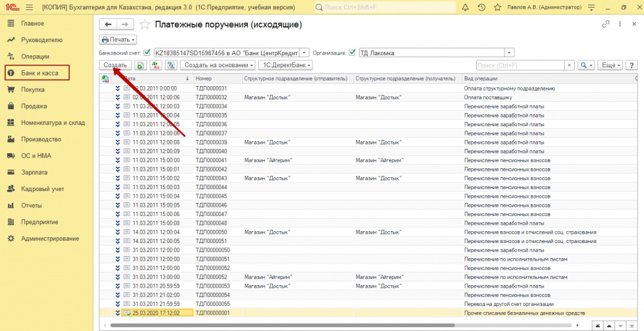Select row dated 25.03.2020 17:12:02
644x331 pixels.
tap(367, 313)
